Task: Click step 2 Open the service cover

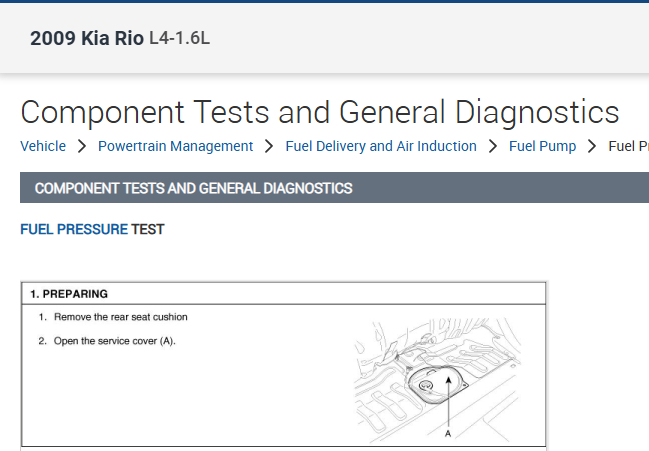Action: click(114, 341)
